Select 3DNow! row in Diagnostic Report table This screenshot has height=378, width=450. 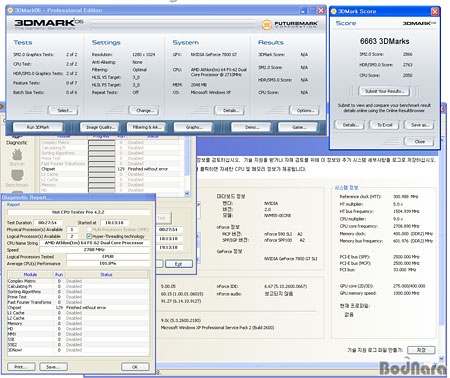[x=78, y=350]
